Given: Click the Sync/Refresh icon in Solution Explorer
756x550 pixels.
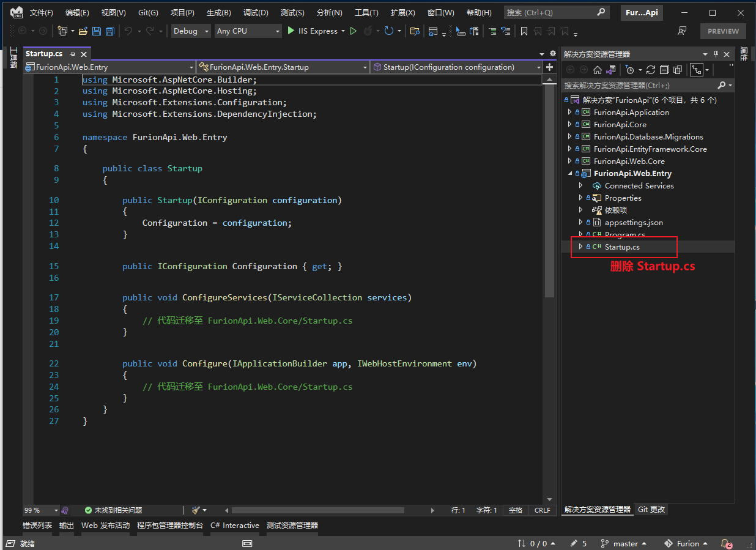Looking at the screenshot, I should [x=651, y=70].
